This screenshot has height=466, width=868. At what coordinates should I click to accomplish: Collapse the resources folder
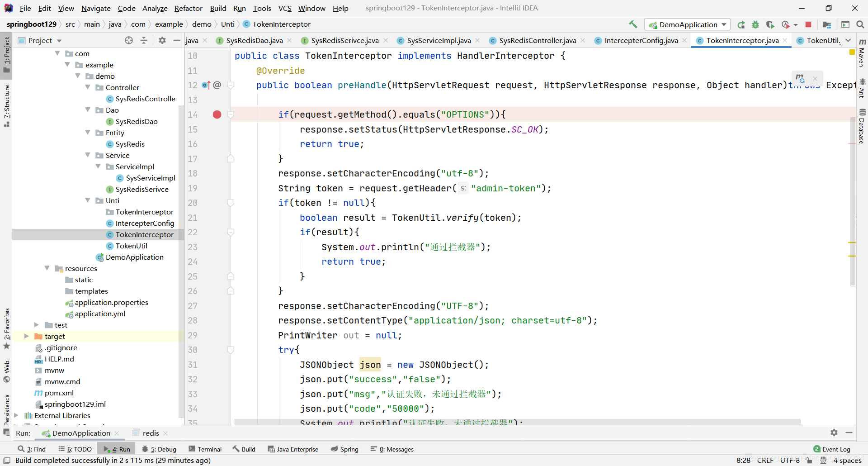pos(47,268)
